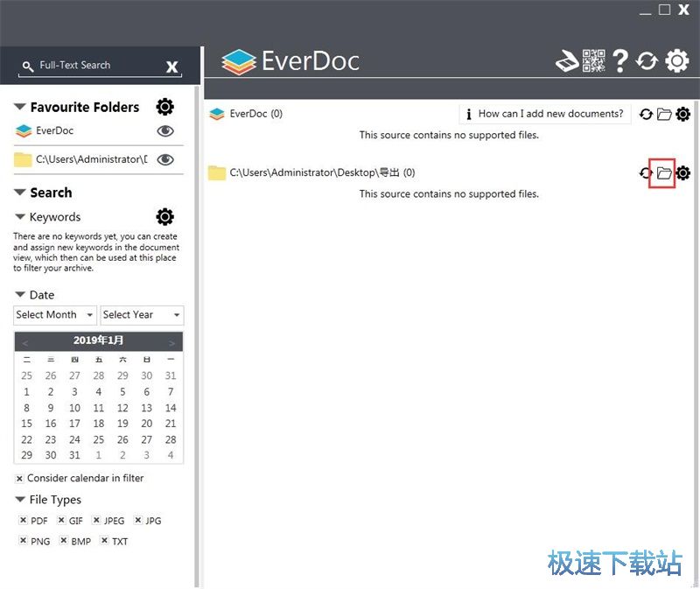
Task: Open Favourite Folders settings gear
Action: coord(164,107)
